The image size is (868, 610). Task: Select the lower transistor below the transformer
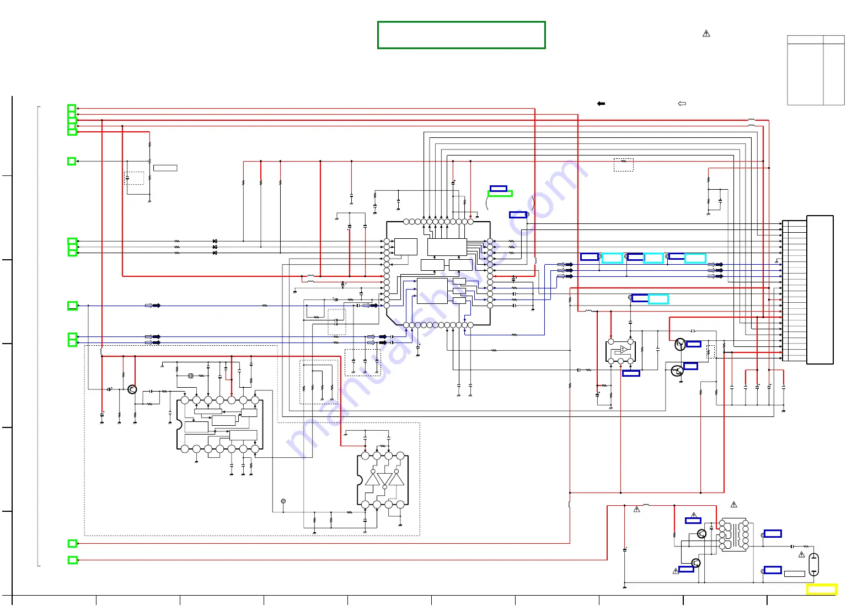tap(696, 563)
